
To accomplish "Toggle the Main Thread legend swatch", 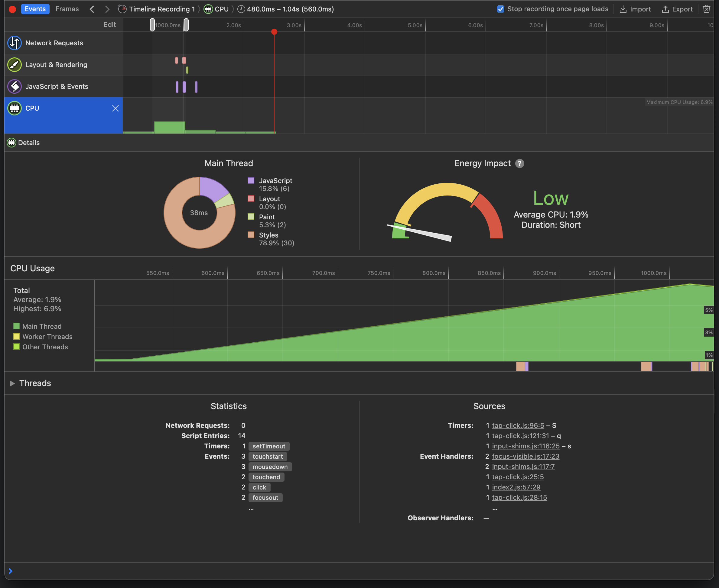I will tap(17, 326).
